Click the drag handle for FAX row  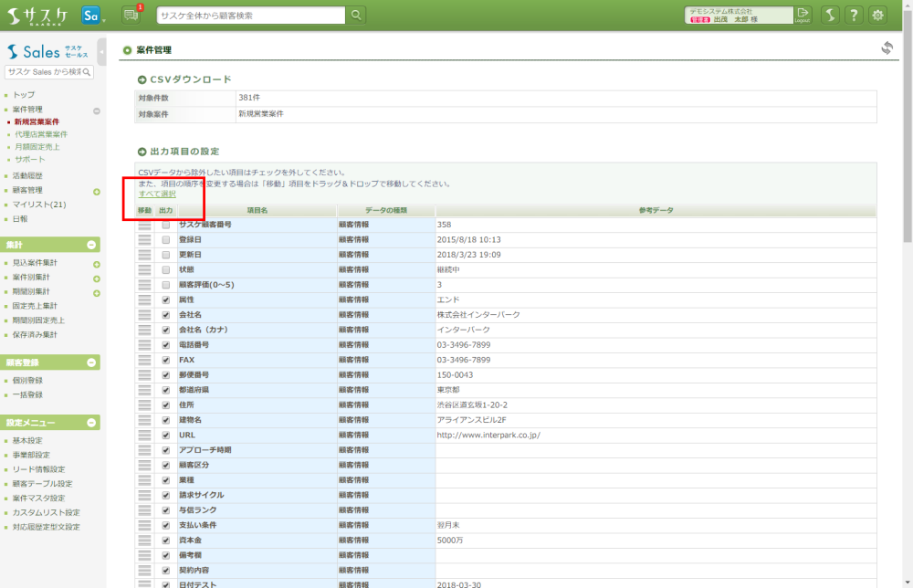pos(144,361)
